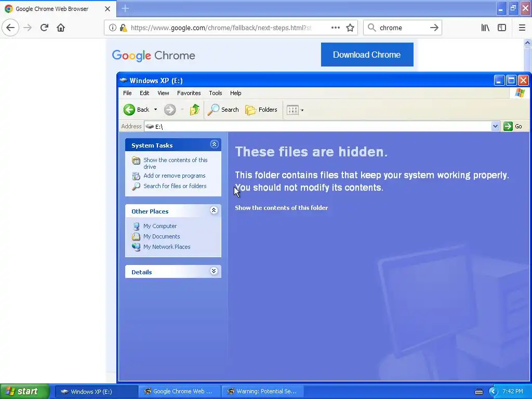
Task: Click the Search toolbar button in Explorer
Action: (x=223, y=110)
